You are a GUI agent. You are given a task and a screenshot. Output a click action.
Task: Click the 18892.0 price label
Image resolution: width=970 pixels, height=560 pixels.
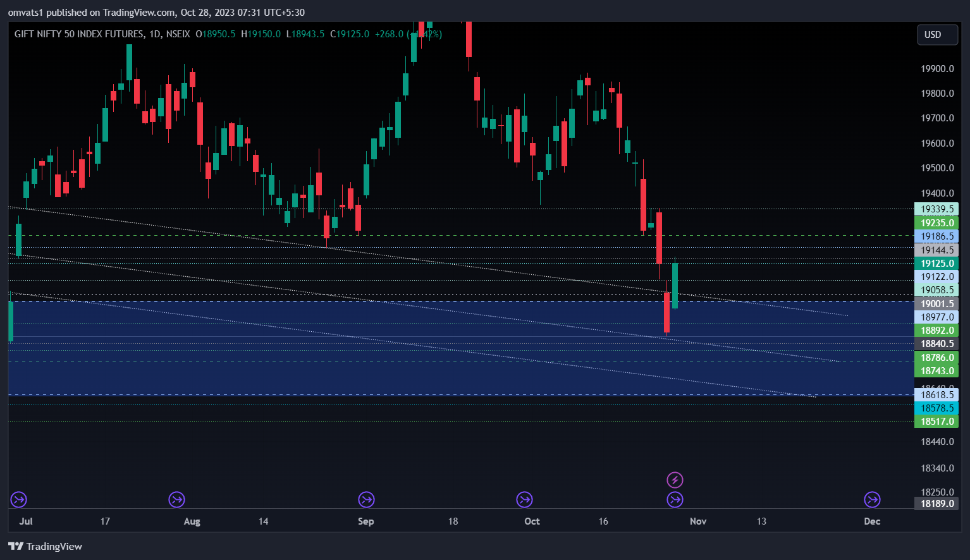tap(936, 331)
